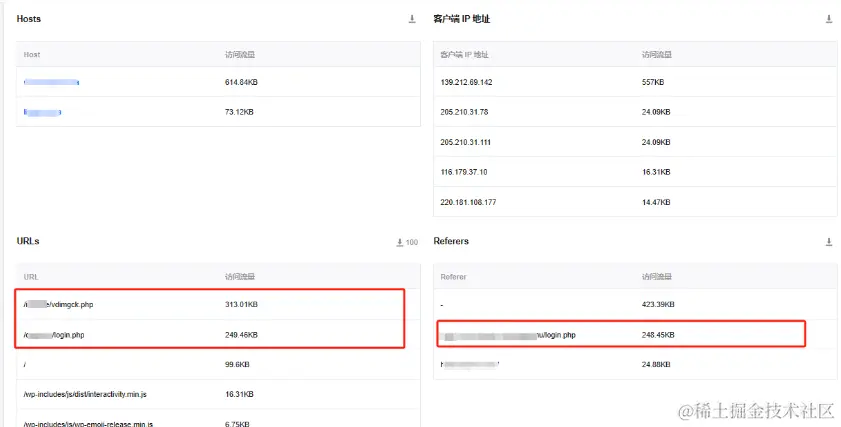Click the '-' referer row
Screen dimensions: 841x427
point(635,305)
